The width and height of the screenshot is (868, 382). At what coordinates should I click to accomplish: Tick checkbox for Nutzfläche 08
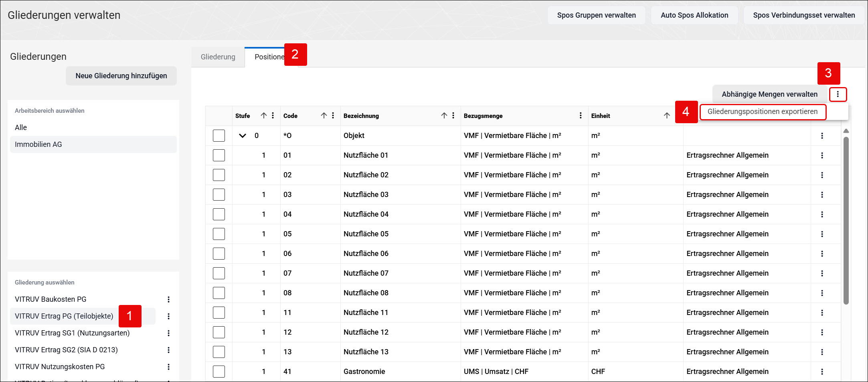(x=219, y=293)
